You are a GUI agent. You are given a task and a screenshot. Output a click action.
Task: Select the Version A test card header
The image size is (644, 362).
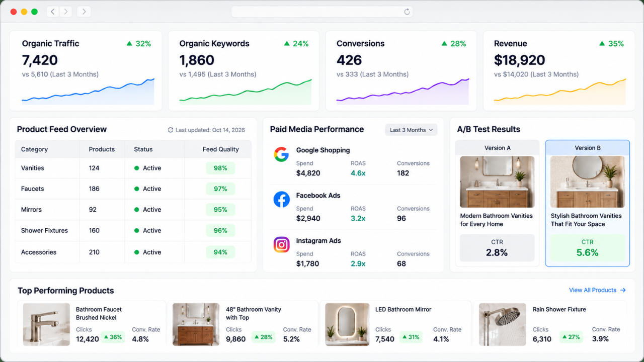click(x=497, y=148)
